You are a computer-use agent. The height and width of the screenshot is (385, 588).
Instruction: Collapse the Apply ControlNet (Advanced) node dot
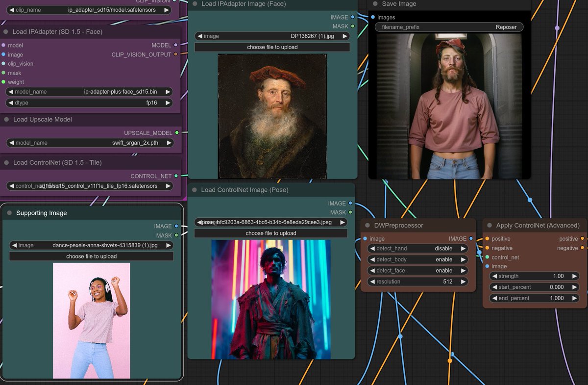click(490, 226)
